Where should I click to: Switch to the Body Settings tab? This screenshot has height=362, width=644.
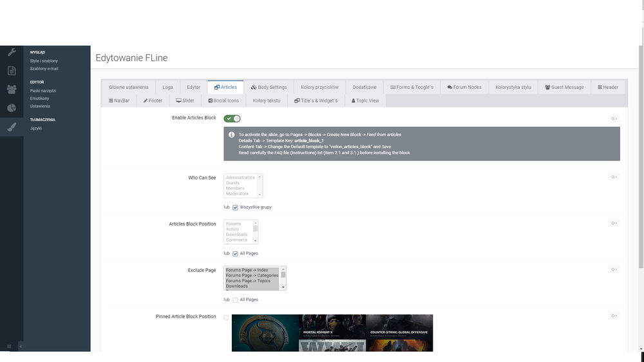click(x=269, y=87)
